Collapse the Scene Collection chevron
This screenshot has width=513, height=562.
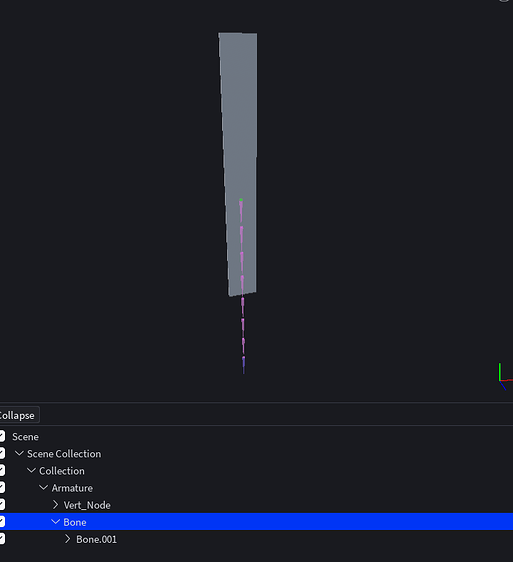pyautogui.click(x=19, y=453)
